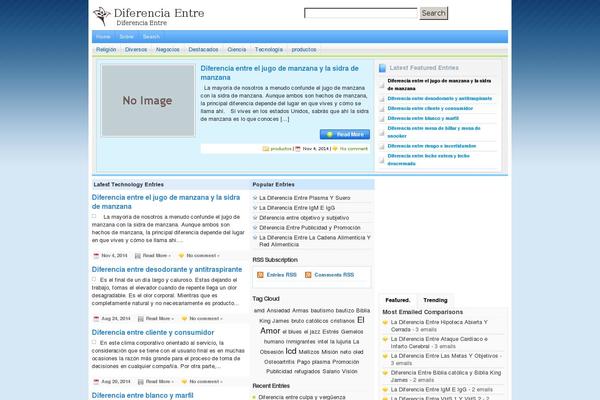The height and width of the screenshot is (400, 600).
Task: Click the star icon beside Plasma Y Suero entry
Action: coord(255,198)
